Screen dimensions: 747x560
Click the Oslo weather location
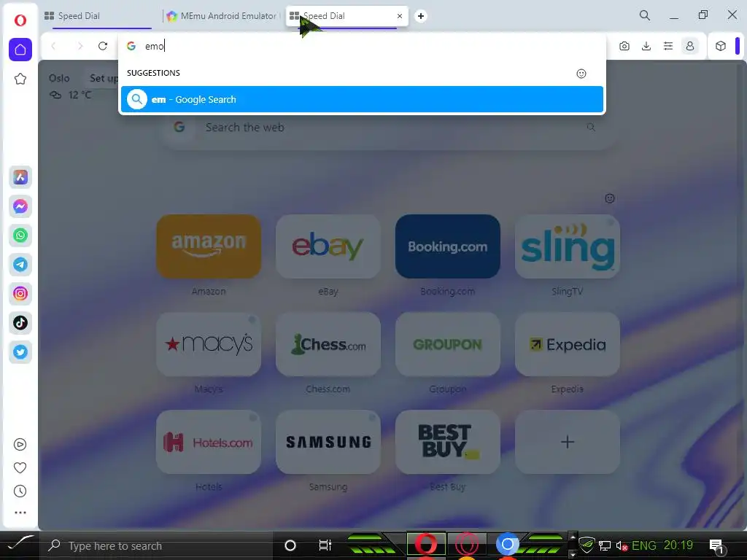(59, 78)
